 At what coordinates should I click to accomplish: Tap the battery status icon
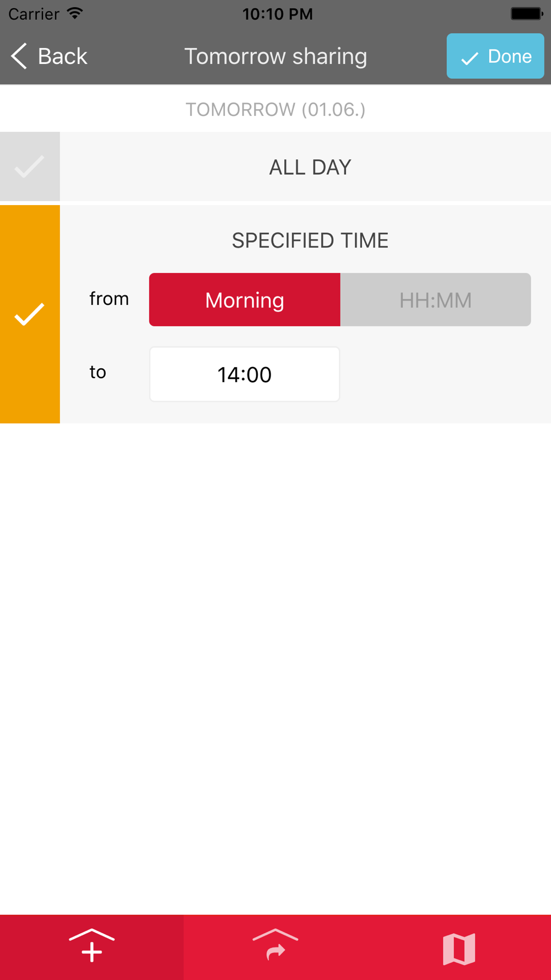(x=527, y=13)
